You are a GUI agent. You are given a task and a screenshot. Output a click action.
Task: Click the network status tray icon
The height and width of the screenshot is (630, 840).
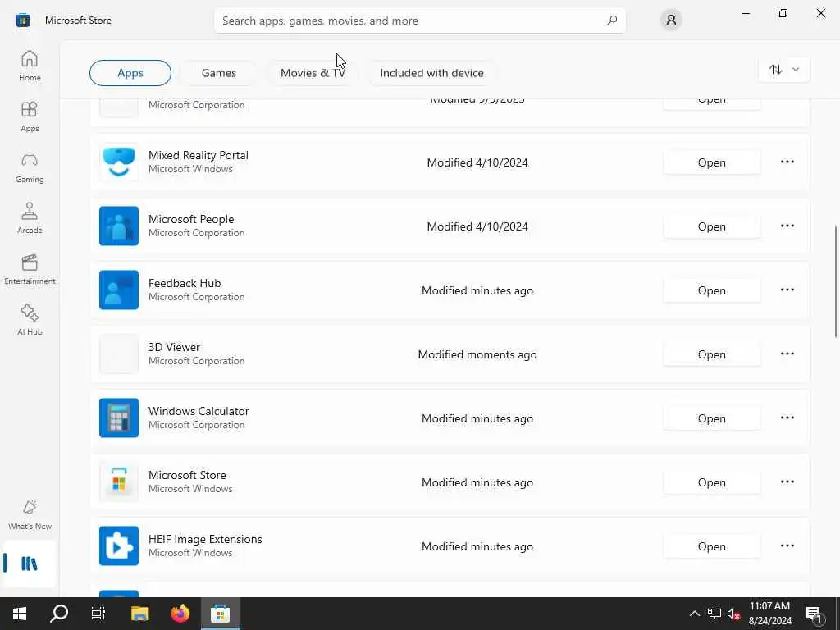[714, 614]
